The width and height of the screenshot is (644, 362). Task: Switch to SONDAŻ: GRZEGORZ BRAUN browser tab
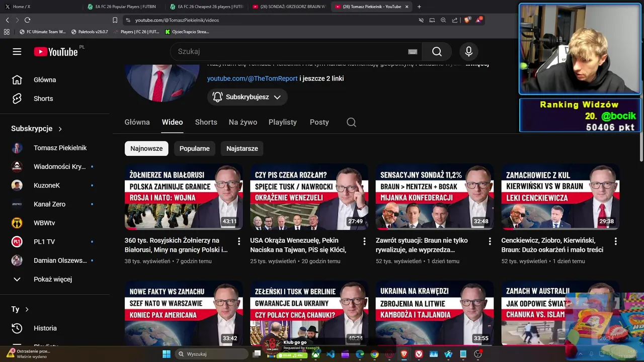tap(289, 7)
